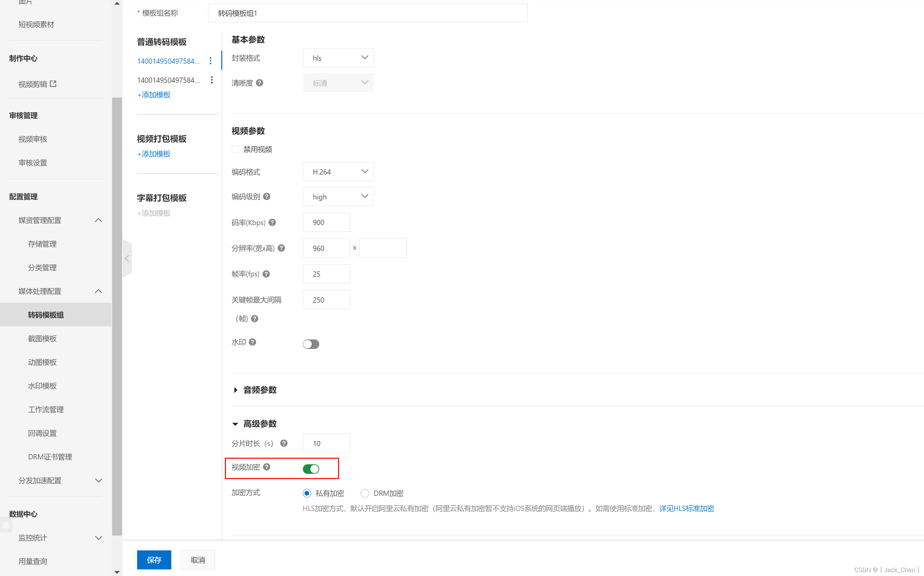Open the 编码格式 H.264 dropdown
This screenshot has height=576, width=924.
pos(338,172)
